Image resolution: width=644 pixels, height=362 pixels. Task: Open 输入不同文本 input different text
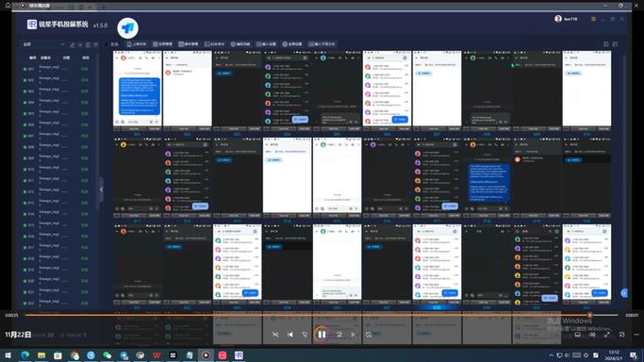322,44
